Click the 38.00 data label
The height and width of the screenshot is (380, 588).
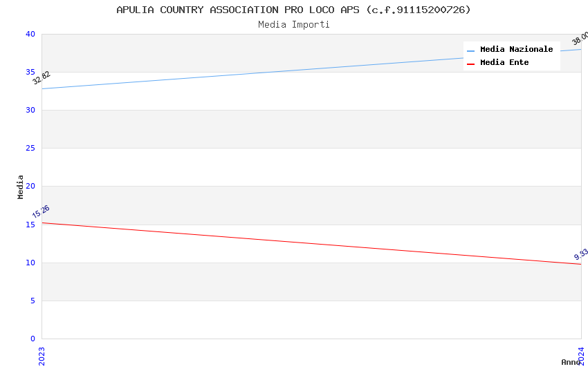coord(580,38)
